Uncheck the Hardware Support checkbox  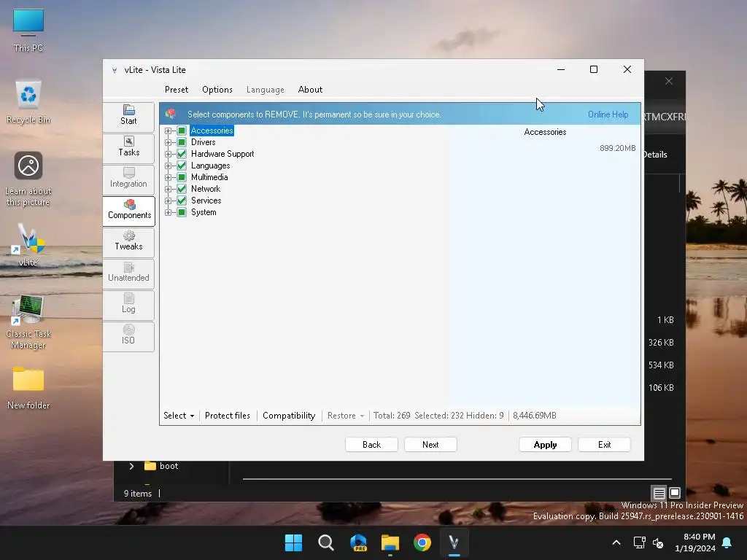182,154
